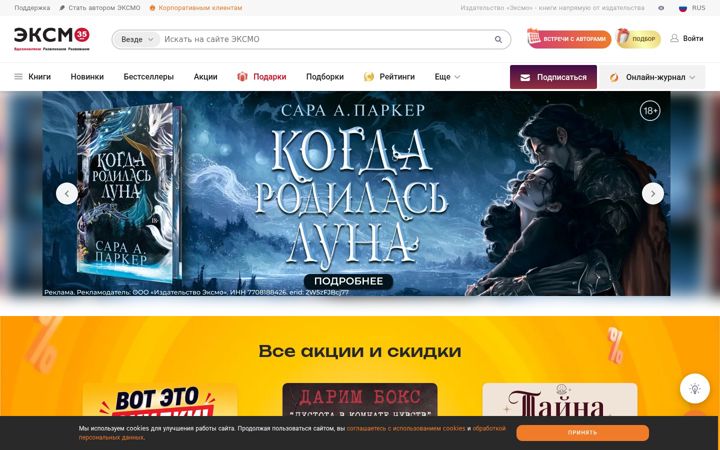
Task: Show previous banner slide
Action: point(67,194)
